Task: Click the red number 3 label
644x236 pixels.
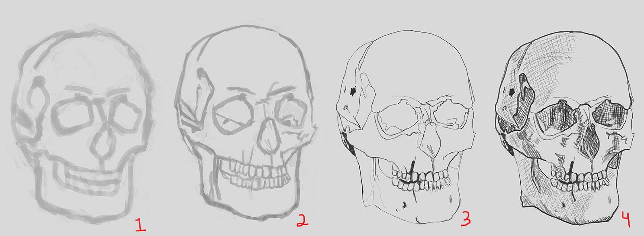Action: point(466,219)
